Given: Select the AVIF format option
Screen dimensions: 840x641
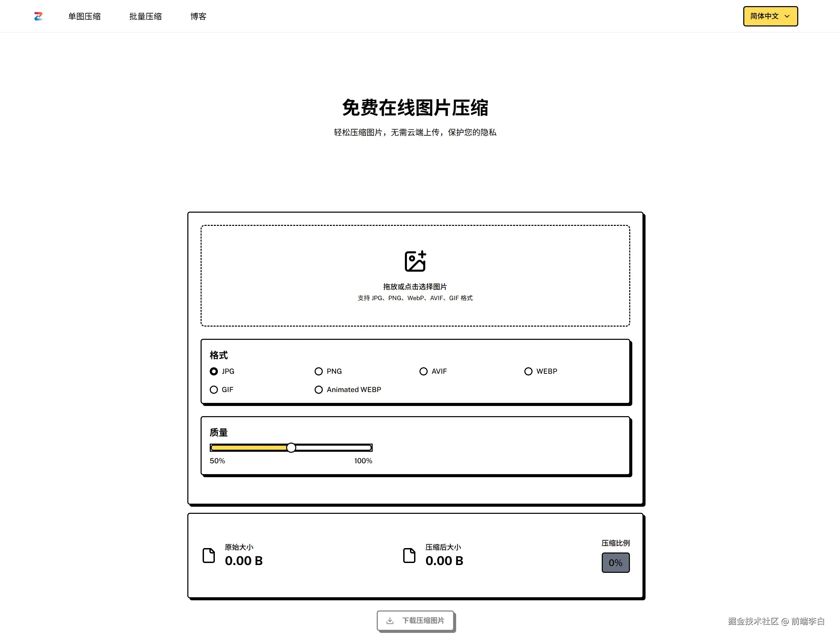Looking at the screenshot, I should click(424, 371).
